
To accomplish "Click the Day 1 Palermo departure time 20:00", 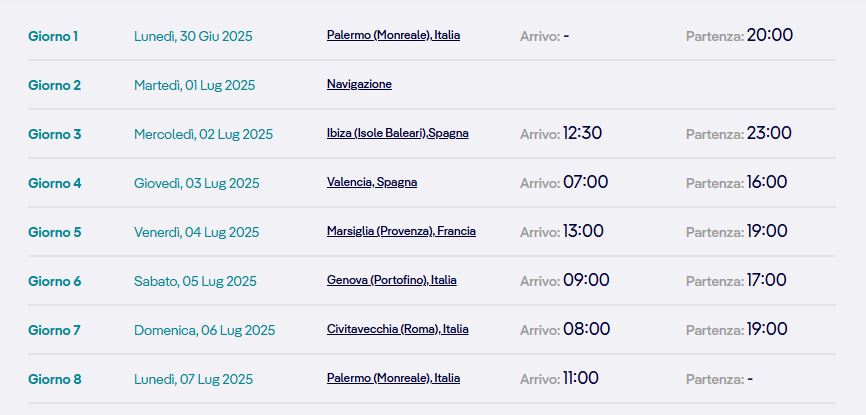I will 770,35.
